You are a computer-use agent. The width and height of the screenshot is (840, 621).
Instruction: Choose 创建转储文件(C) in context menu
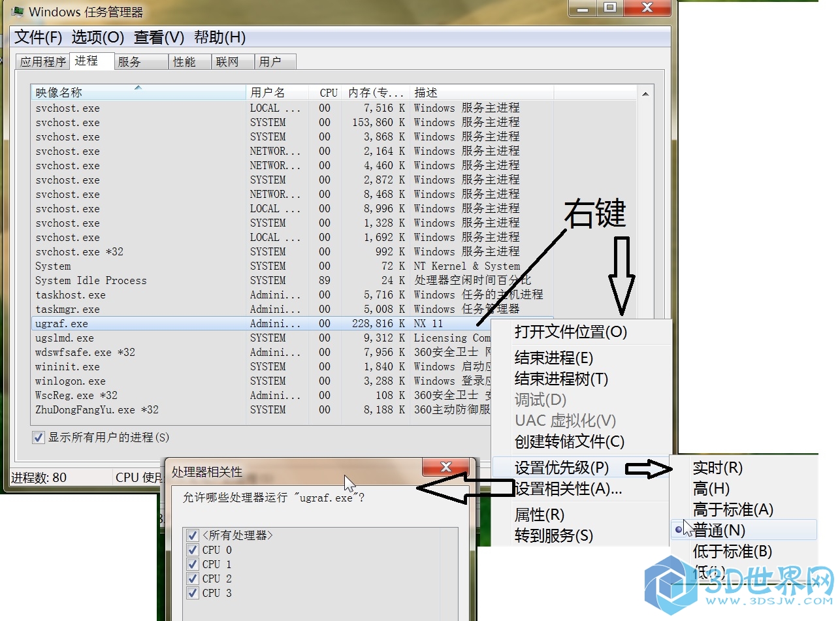tap(581, 441)
